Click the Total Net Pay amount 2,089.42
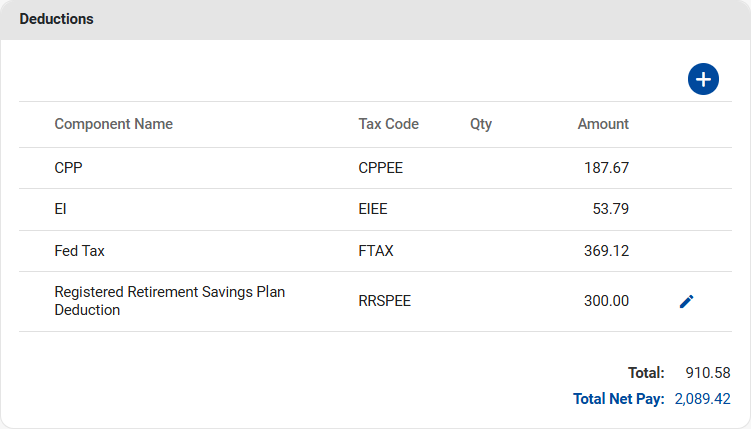 tap(702, 399)
